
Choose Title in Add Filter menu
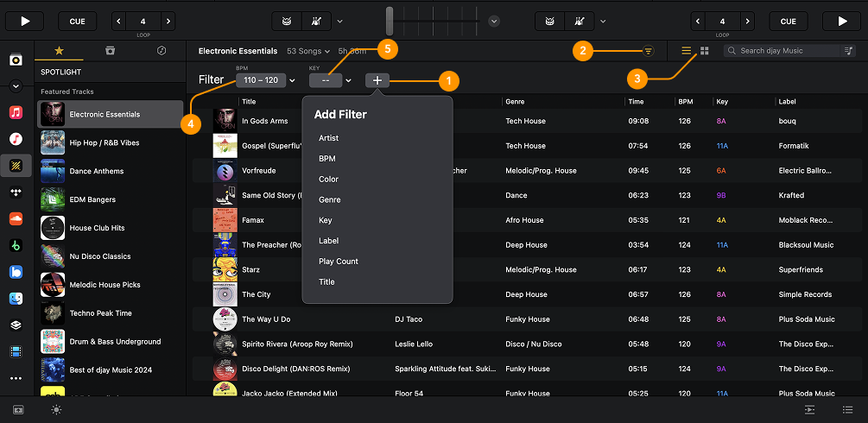click(326, 281)
